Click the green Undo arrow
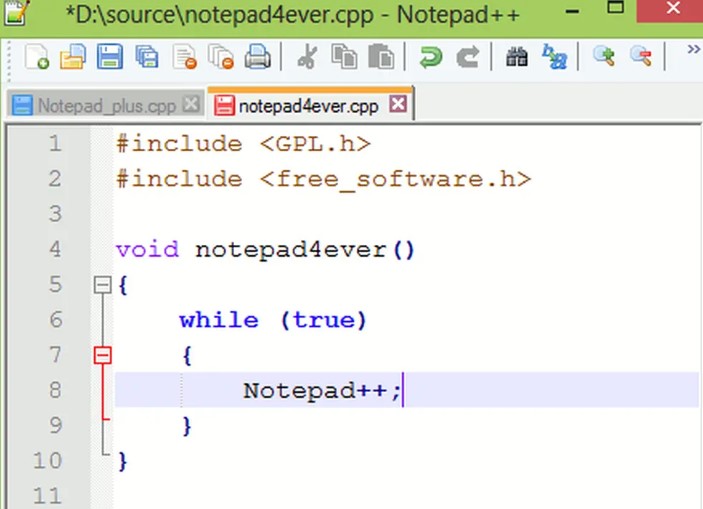703x509 pixels. pos(431,57)
